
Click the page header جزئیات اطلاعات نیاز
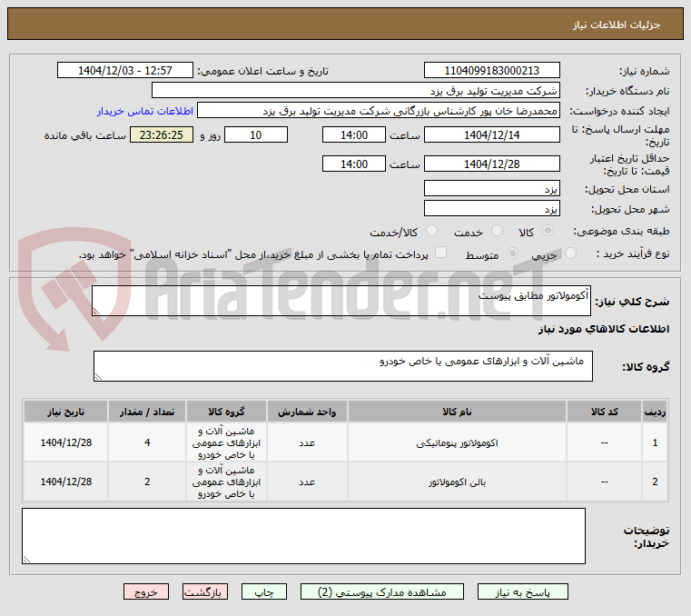617,25
